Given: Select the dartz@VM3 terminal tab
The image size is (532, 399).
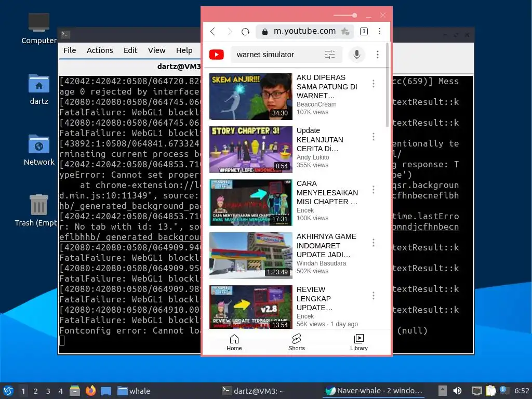Looking at the screenshot, I should pos(130,66).
